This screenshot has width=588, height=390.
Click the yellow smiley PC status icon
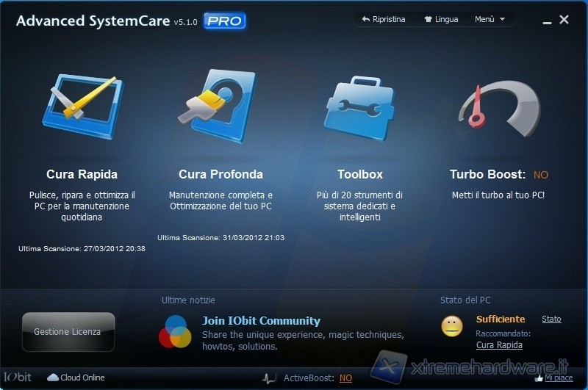point(452,326)
